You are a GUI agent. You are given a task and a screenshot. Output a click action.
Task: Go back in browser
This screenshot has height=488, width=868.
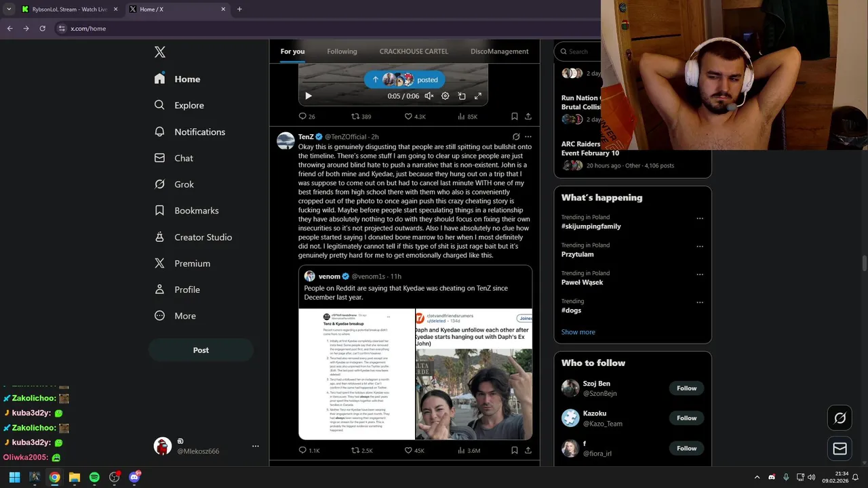(x=9, y=28)
